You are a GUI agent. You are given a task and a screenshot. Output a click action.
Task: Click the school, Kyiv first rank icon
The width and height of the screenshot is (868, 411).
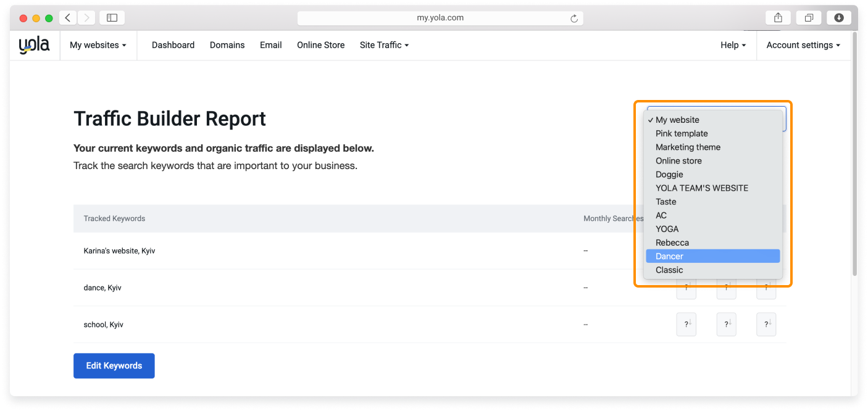tap(686, 325)
